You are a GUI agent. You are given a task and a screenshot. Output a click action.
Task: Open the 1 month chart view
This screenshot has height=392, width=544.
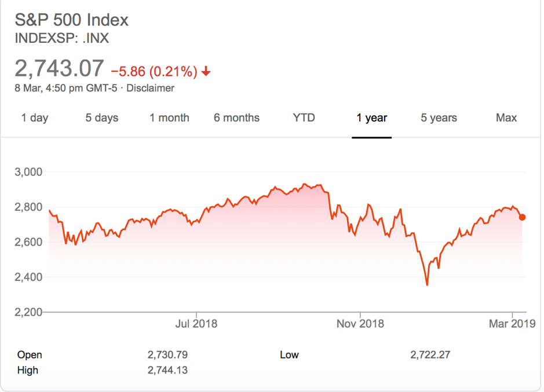pyautogui.click(x=169, y=118)
